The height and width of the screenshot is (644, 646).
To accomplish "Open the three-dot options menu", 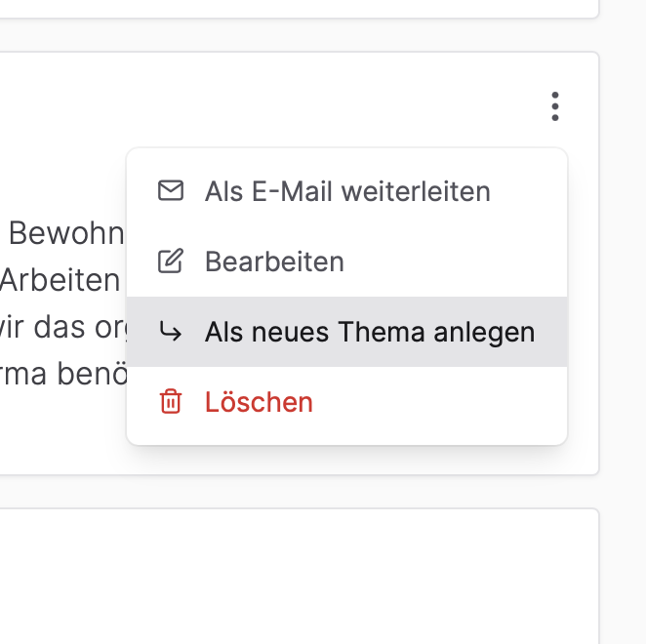I will [554, 105].
